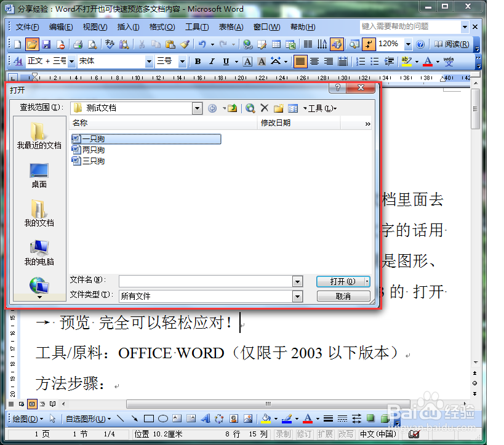
Task: Open the 查找范围 location dropdown
Action: (x=196, y=108)
